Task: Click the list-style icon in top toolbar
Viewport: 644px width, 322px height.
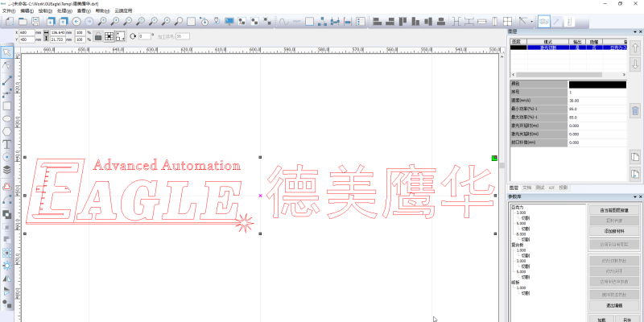Action: pos(361,22)
